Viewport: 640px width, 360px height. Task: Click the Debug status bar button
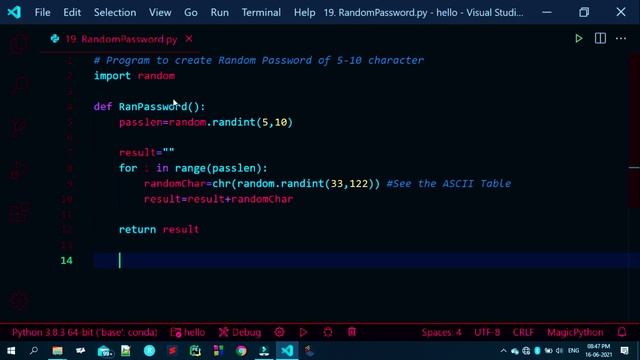(240, 332)
